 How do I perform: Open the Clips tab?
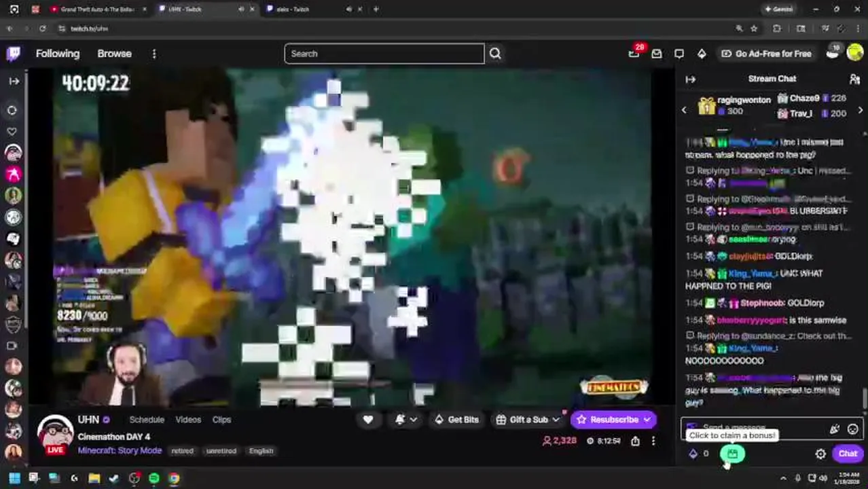[221, 420]
